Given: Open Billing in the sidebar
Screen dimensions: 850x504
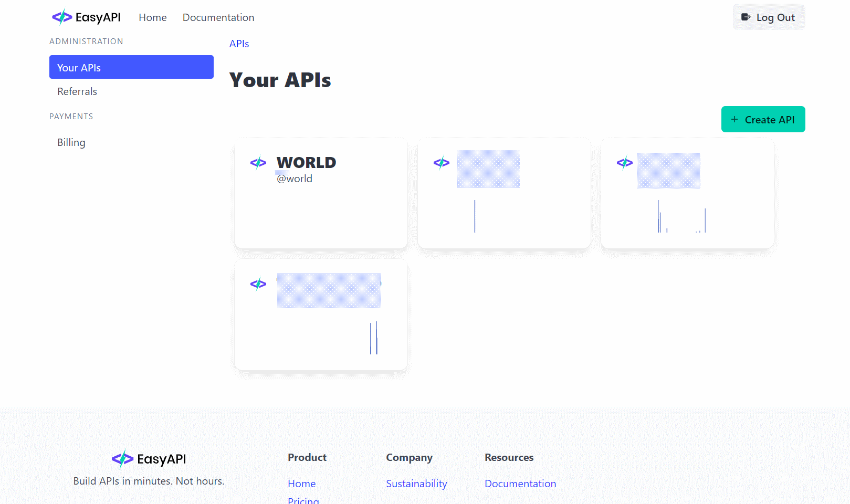Looking at the screenshot, I should [71, 142].
